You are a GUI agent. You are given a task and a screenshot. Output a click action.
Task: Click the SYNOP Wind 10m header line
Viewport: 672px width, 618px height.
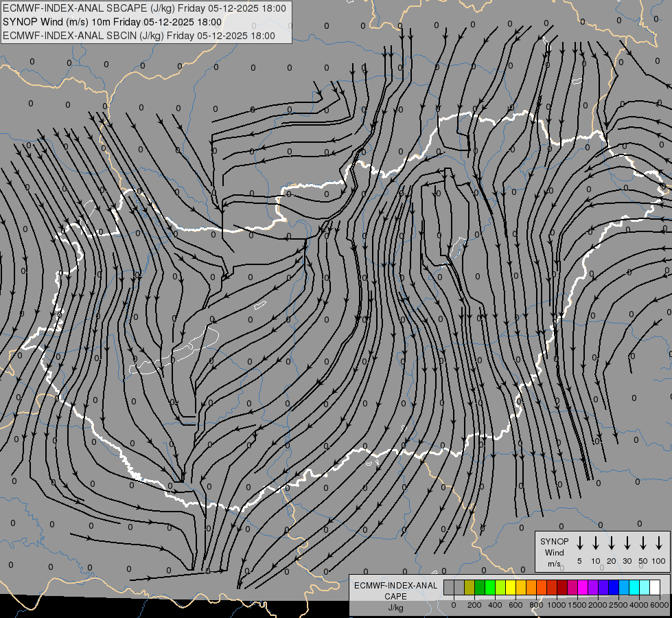coord(113,22)
